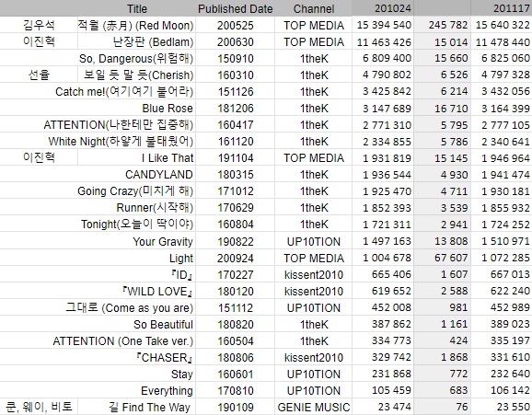The height and width of the screenshot is (415, 532).
Task: Select the value 1 936 544
Action: [383, 175]
